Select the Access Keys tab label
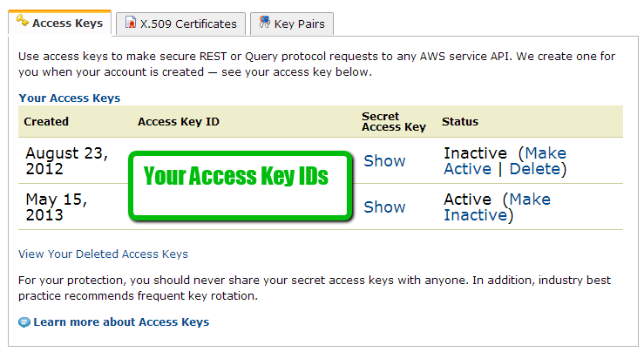Screen dimensions: 644x352 67,24
